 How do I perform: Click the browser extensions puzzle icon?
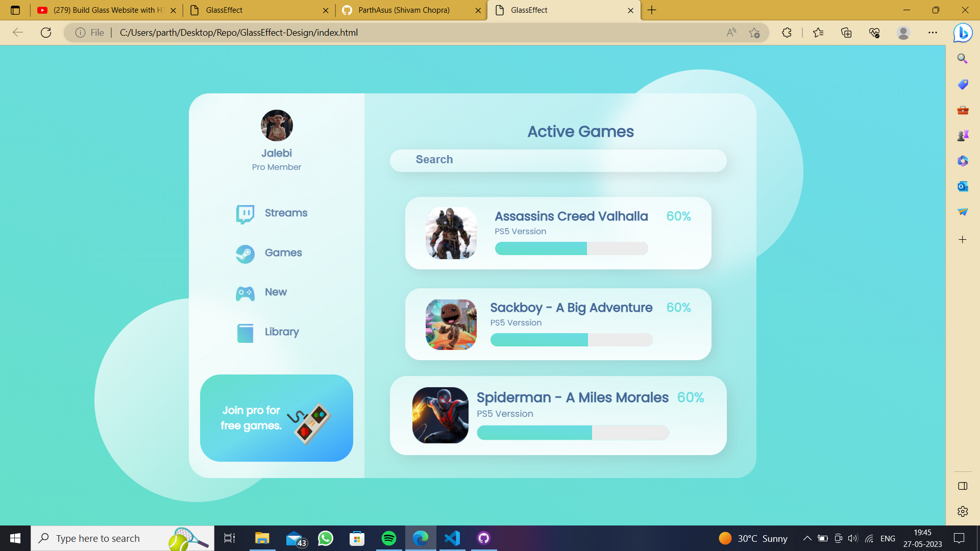(787, 32)
